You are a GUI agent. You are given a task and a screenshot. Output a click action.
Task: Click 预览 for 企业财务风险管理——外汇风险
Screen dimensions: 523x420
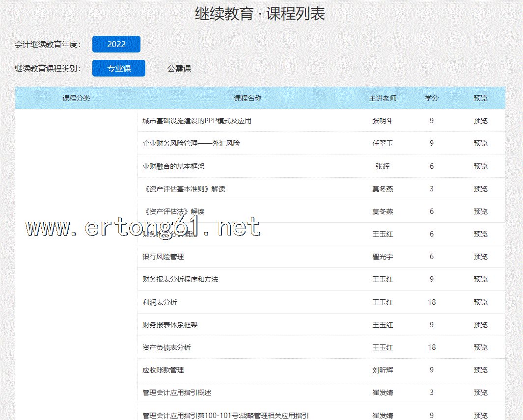[x=480, y=143]
